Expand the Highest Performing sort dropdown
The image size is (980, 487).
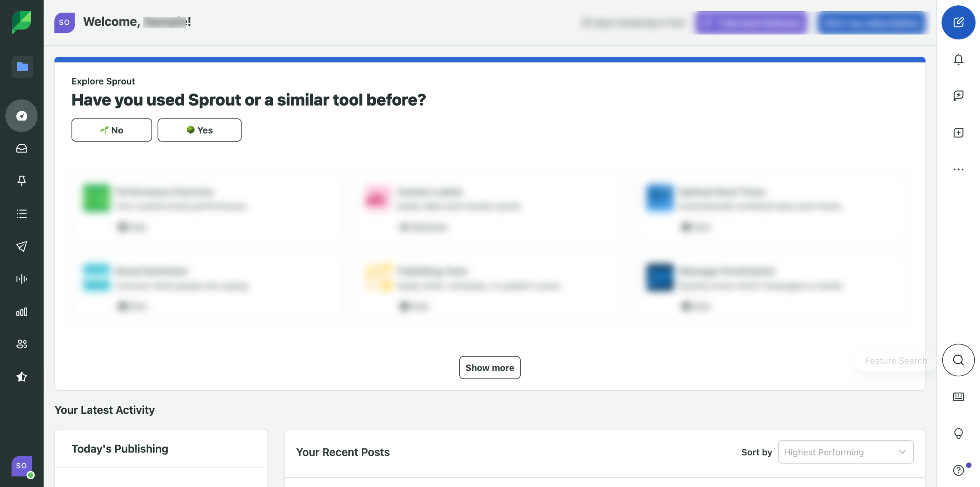coord(845,452)
